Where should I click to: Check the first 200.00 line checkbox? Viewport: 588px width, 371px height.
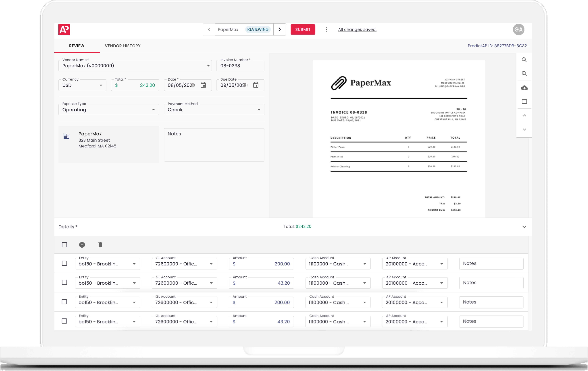click(x=64, y=263)
